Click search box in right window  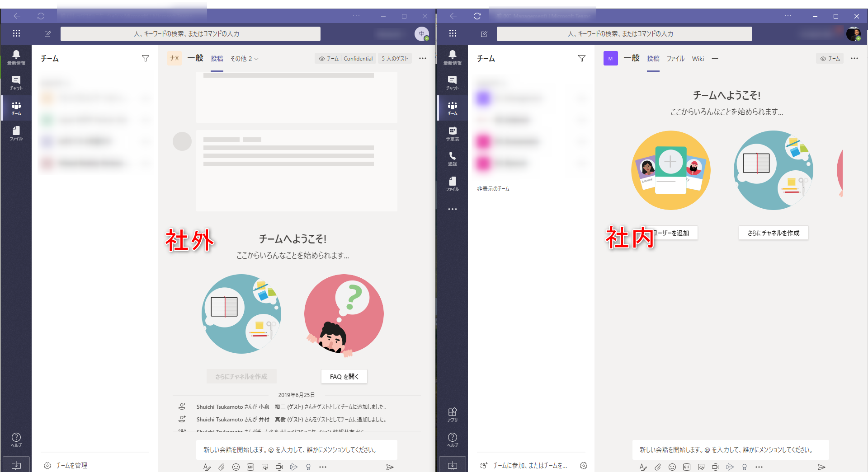click(x=624, y=34)
